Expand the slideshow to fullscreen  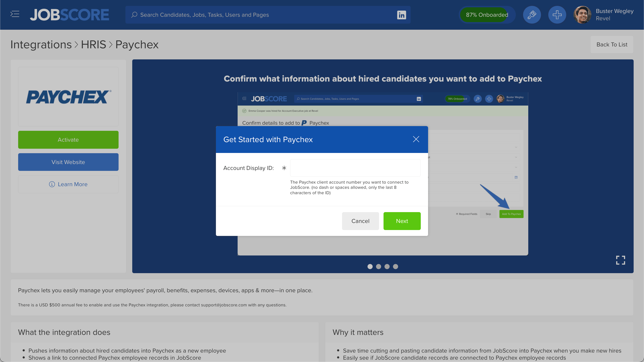point(620,260)
